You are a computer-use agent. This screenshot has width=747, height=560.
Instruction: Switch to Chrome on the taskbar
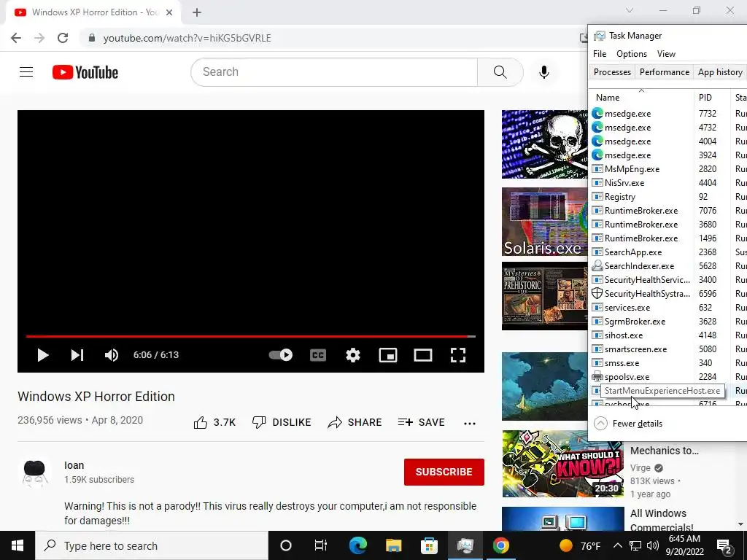pos(500,545)
